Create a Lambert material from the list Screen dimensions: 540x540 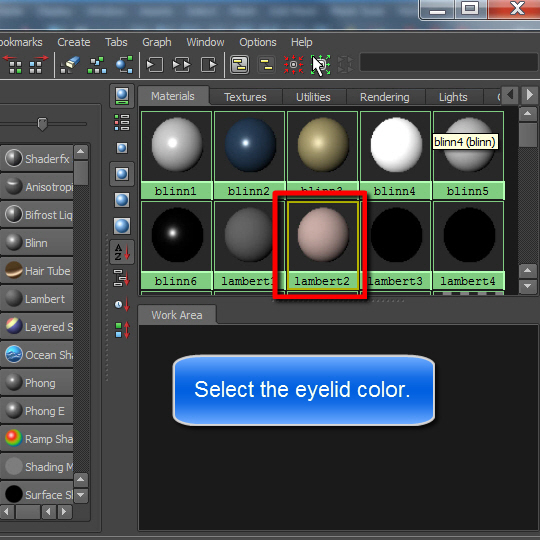37,299
